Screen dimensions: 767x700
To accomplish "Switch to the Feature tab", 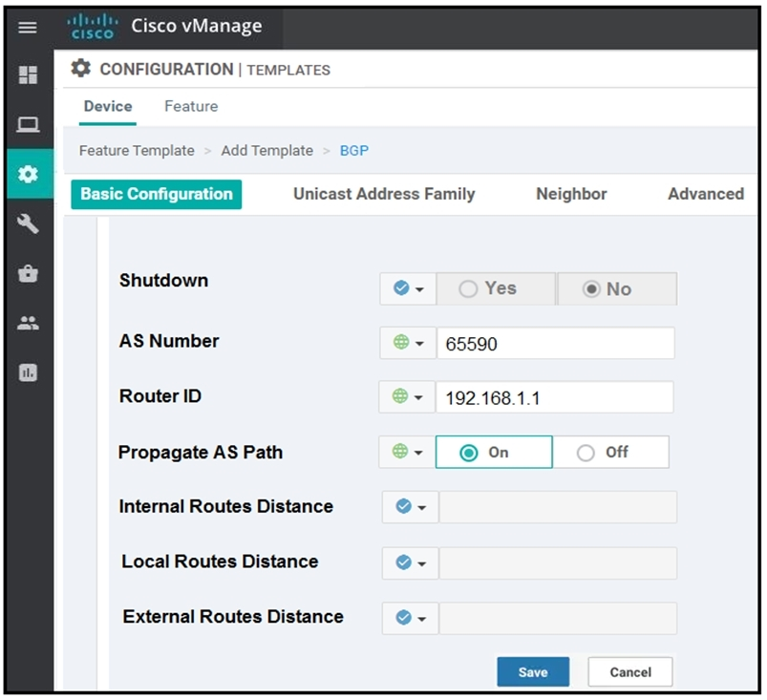I will [191, 106].
